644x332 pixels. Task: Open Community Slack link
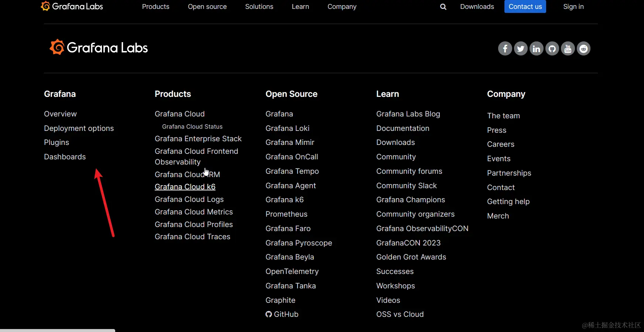pyautogui.click(x=406, y=186)
